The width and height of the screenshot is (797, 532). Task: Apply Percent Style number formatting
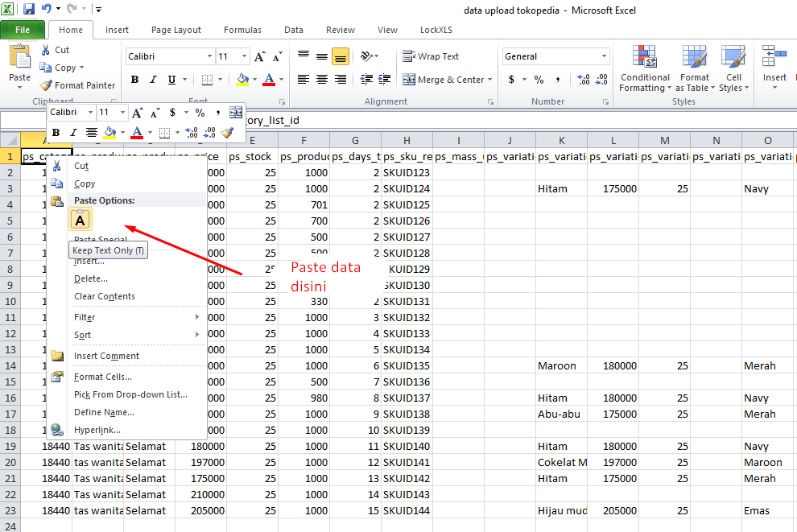click(x=538, y=79)
